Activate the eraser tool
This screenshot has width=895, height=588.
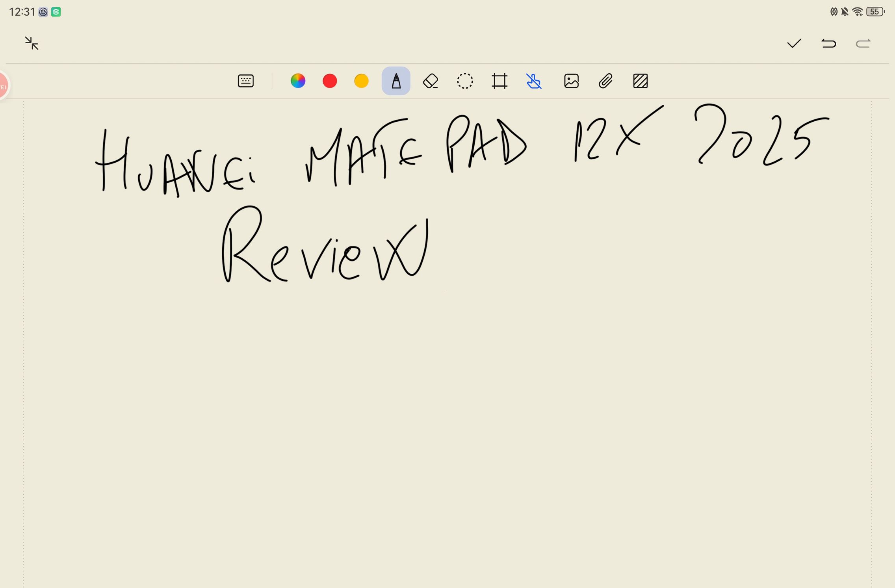click(x=431, y=81)
